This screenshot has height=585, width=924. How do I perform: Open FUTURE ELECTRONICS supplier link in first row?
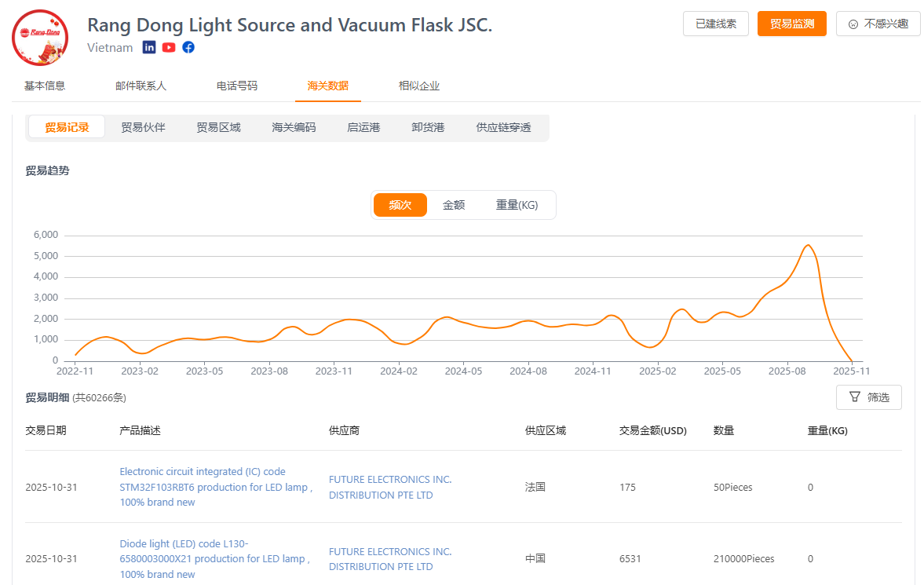tap(390, 487)
